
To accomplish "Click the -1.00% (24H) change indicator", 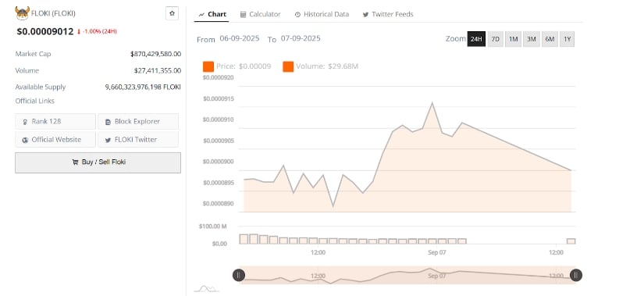I will pyautogui.click(x=97, y=31).
